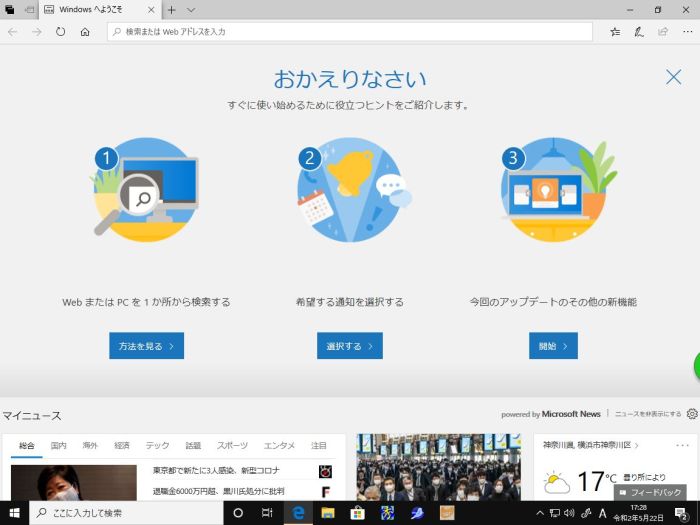
Task: Click the 方法を見る button
Action: (146, 346)
